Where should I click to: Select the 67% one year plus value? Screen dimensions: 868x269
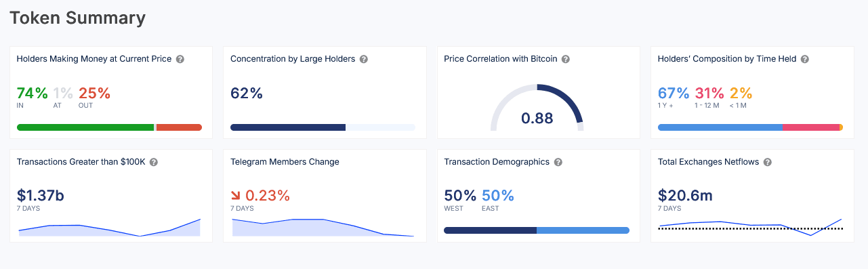[x=674, y=93]
